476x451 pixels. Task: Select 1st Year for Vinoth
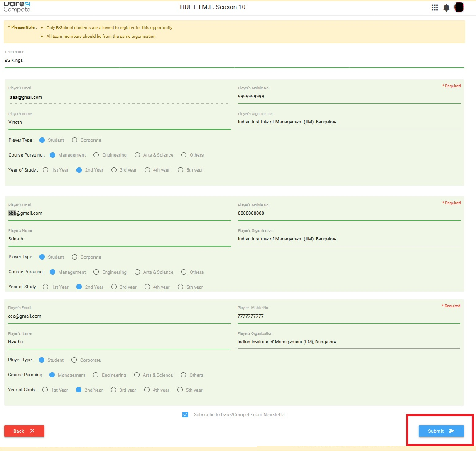tap(45, 170)
